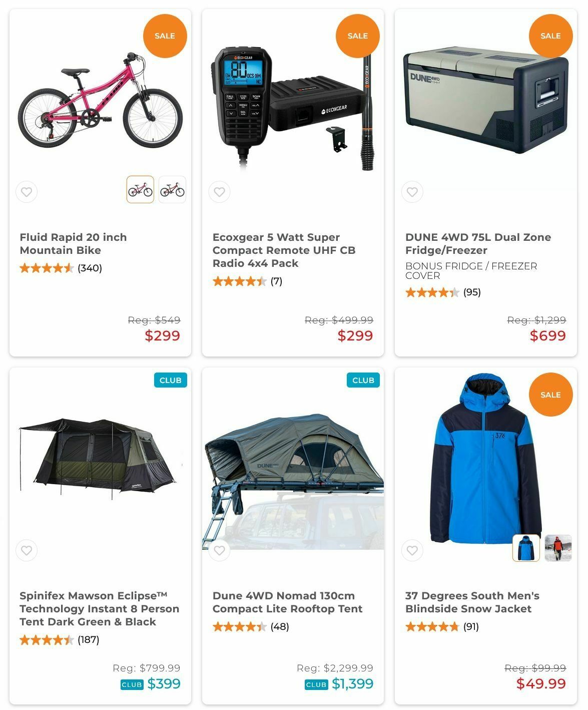Wishlist the Dune Nomad Rooftop Tent
The image size is (588, 710).
[219, 551]
